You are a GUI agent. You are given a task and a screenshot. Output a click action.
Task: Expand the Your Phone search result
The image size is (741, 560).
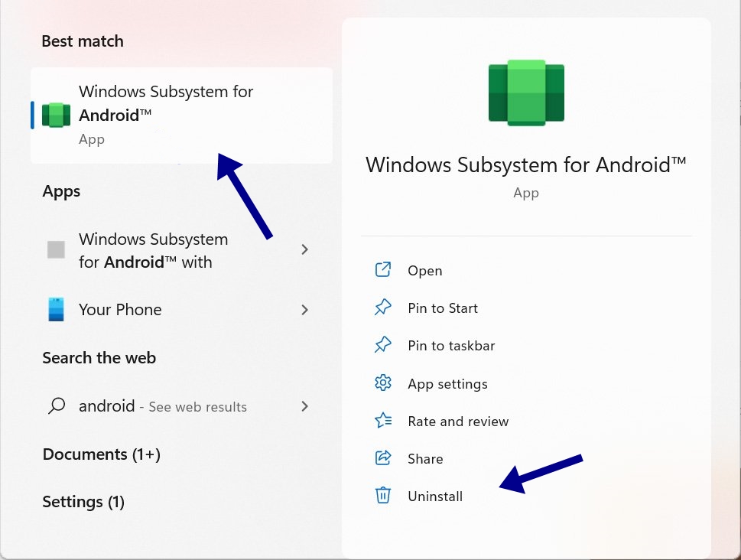coord(304,310)
